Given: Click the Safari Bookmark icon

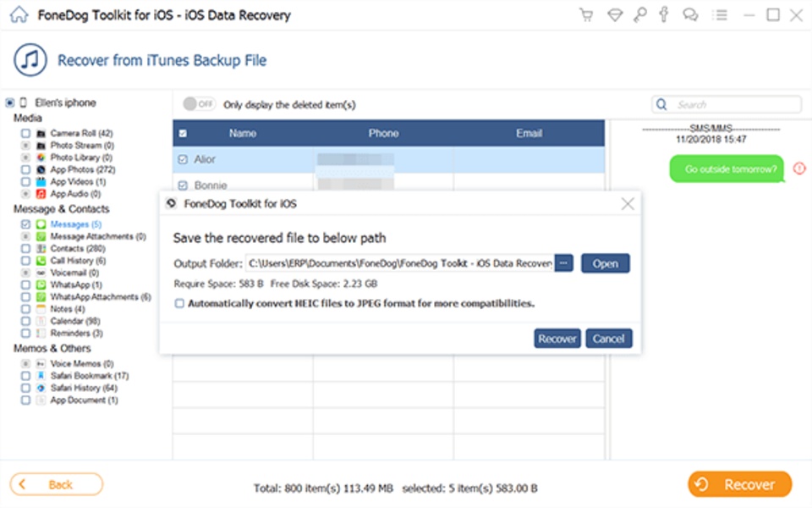Looking at the screenshot, I should pos(41,376).
